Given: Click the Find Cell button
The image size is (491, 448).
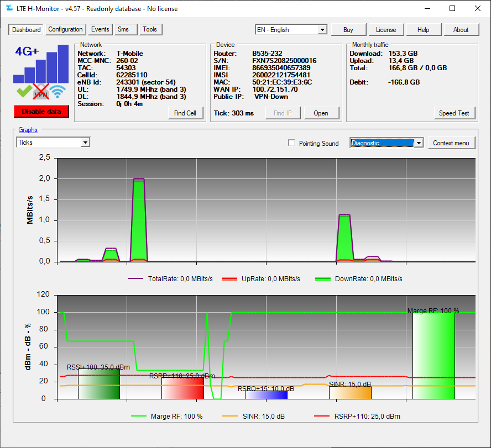Looking at the screenshot, I should click(x=185, y=113).
